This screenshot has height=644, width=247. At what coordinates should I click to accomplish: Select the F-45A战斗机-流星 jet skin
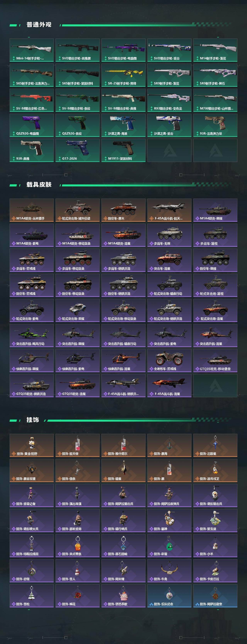pos(169,385)
